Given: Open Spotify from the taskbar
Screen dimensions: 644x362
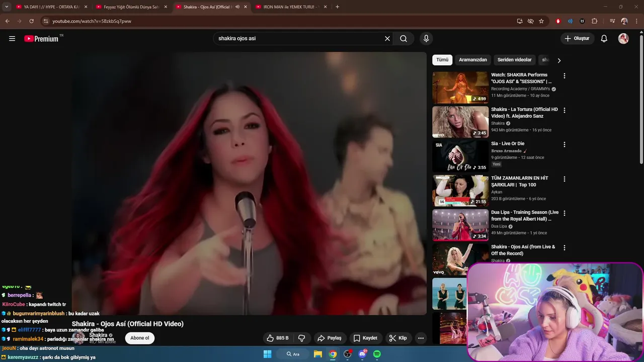Looking at the screenshot, I should [x=377, y=354].
